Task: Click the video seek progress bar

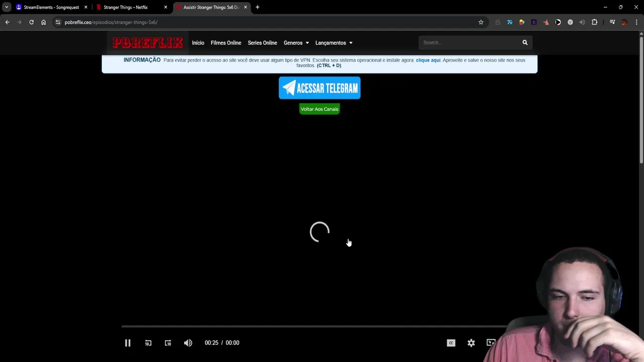Action: (314, 326)
